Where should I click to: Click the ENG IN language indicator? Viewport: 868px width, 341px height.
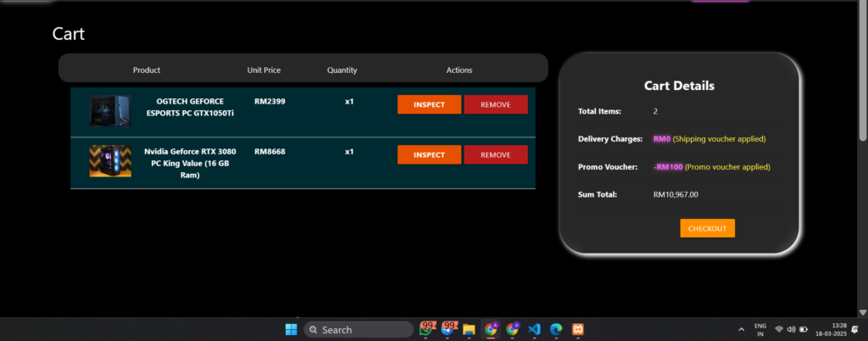760,330
